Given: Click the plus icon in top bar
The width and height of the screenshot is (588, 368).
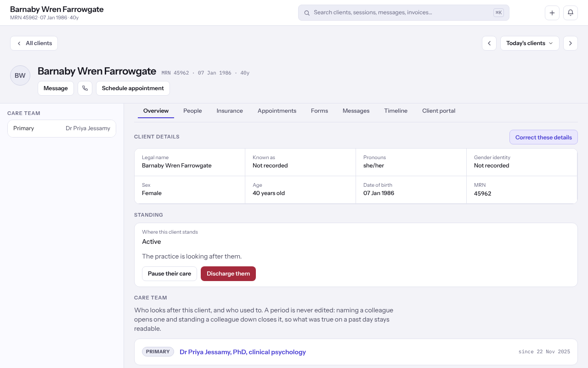Looking at the screenshot, I should 552,13.
